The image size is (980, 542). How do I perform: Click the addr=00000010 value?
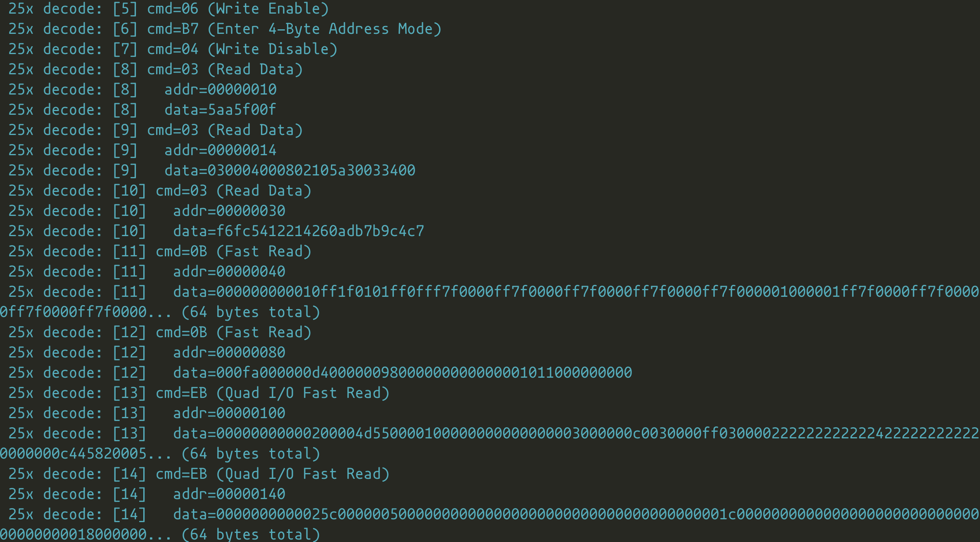click(x=221, y=90)
